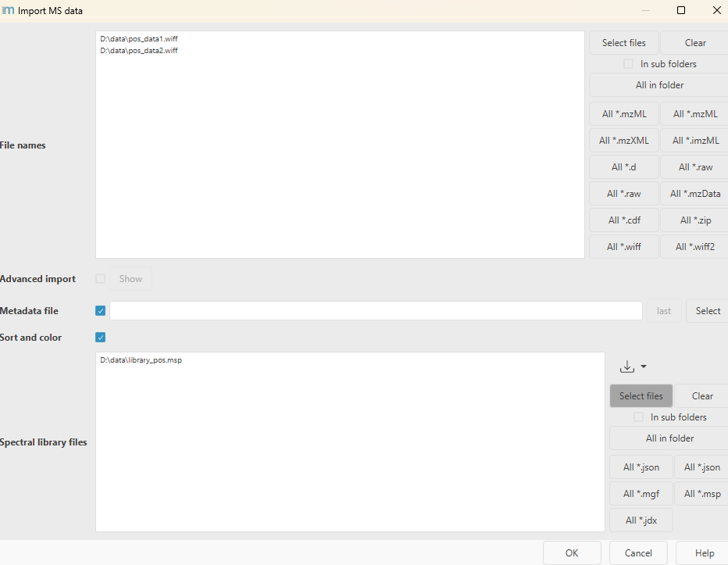This screenshot has height=565, width=728.
Task: Confirm import with the OK button
Action: coord(572,553)
